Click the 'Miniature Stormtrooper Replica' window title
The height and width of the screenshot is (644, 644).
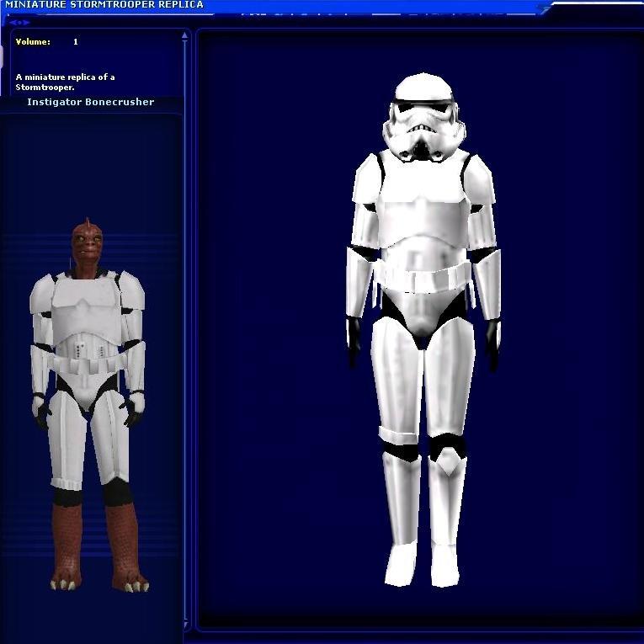[x=104, y=5]
